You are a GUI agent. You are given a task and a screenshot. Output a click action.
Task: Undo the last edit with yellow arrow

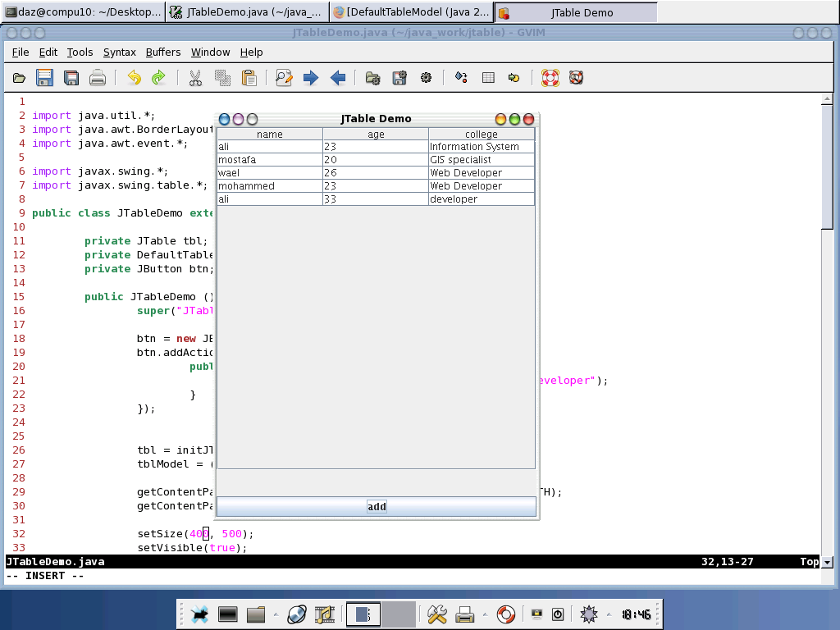[134, 78]
